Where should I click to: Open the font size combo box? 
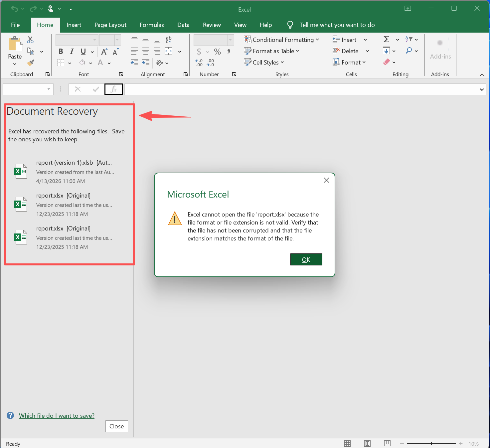point(110,40)
